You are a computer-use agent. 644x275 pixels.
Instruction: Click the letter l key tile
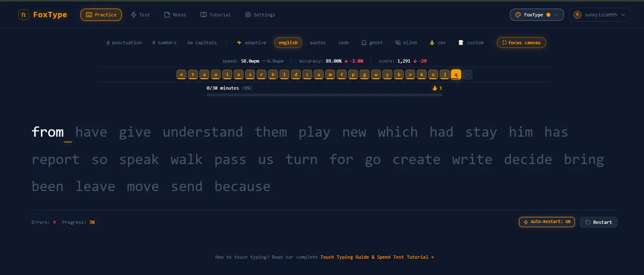coord(284,74)
